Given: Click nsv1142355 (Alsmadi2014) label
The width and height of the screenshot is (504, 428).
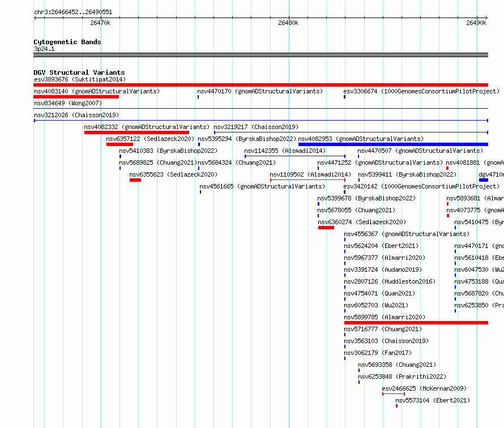Looking at the screenshot, I should pyautogui.click(x=285, y=151).
